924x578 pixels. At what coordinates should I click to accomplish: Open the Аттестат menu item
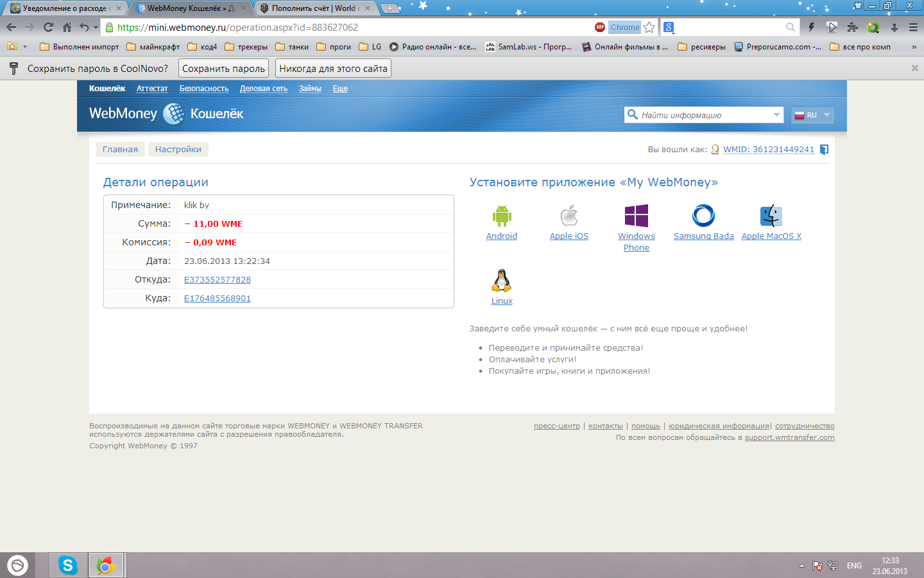pos(152,89)
